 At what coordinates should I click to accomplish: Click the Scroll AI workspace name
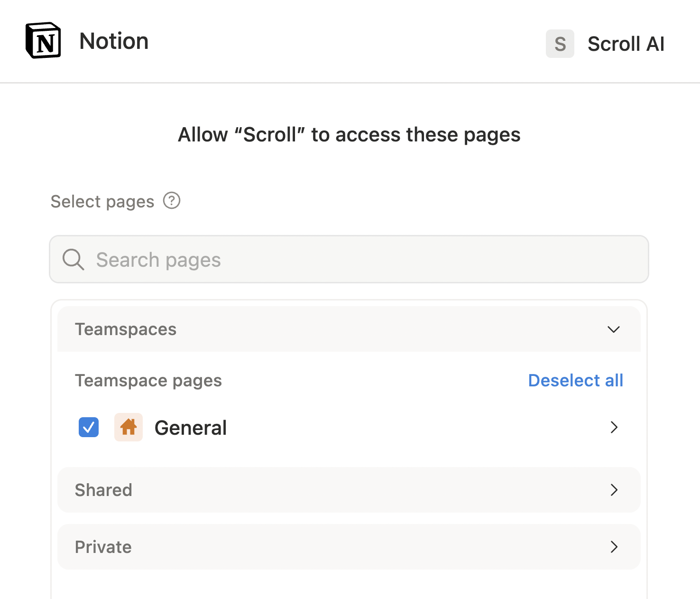click(626, 44)
